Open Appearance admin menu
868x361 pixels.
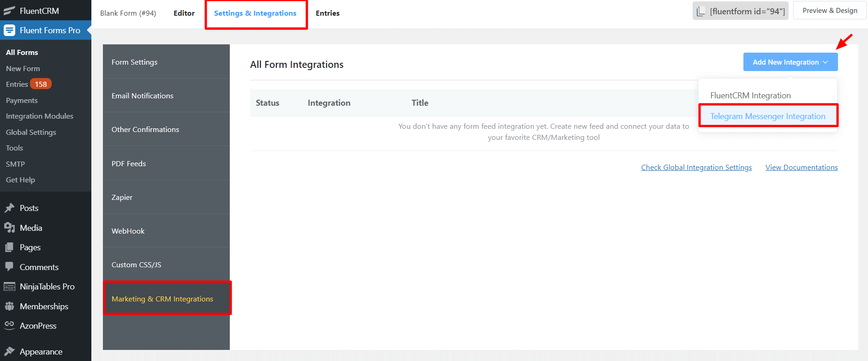pos(46,352)
